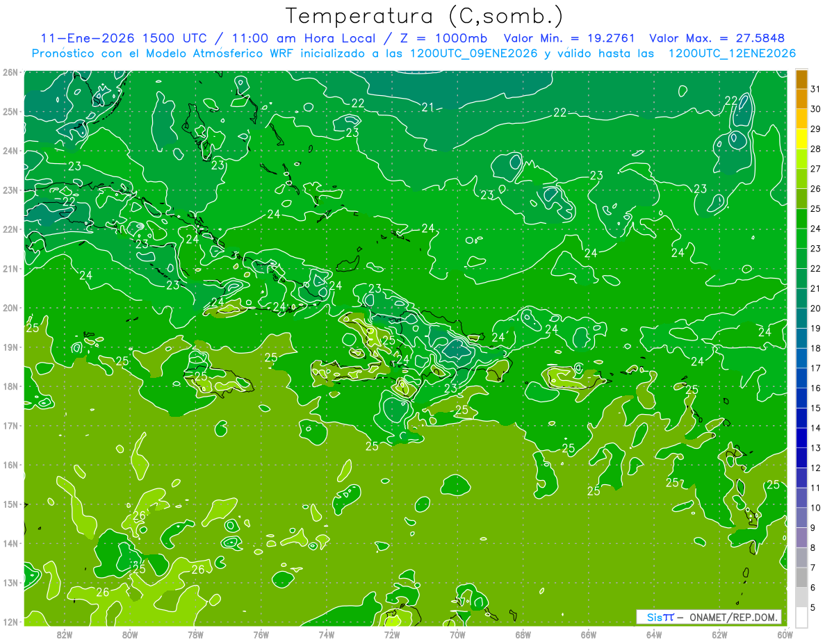Click the "1200UTC_09ENE2026" initialization time text
The height and width of the screenshot is (644, 834).
coord(474,53)
